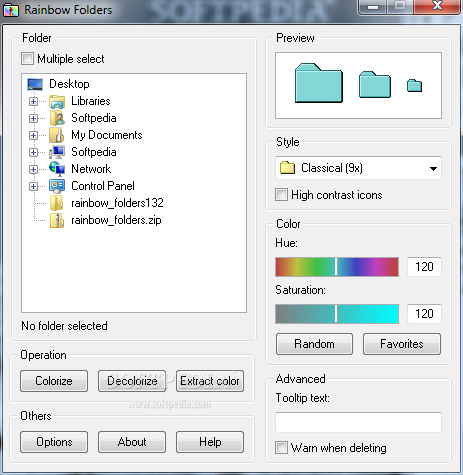Open the Style dropdown arrow
Screen dimensions: 463x475
[x=433, y=168]
